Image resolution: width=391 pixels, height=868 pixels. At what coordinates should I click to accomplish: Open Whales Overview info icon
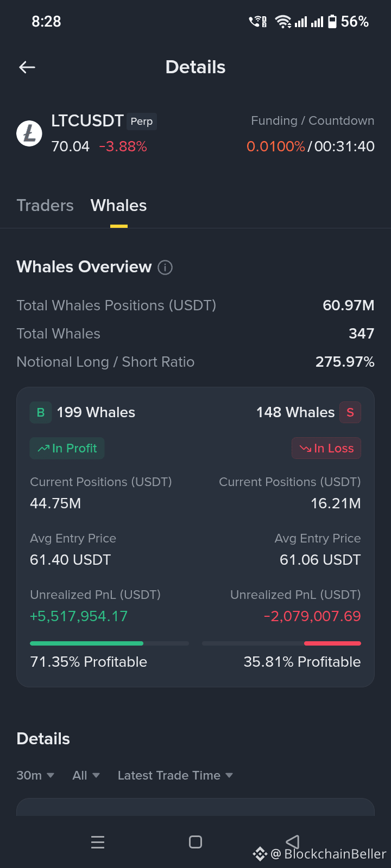point(165,267)
